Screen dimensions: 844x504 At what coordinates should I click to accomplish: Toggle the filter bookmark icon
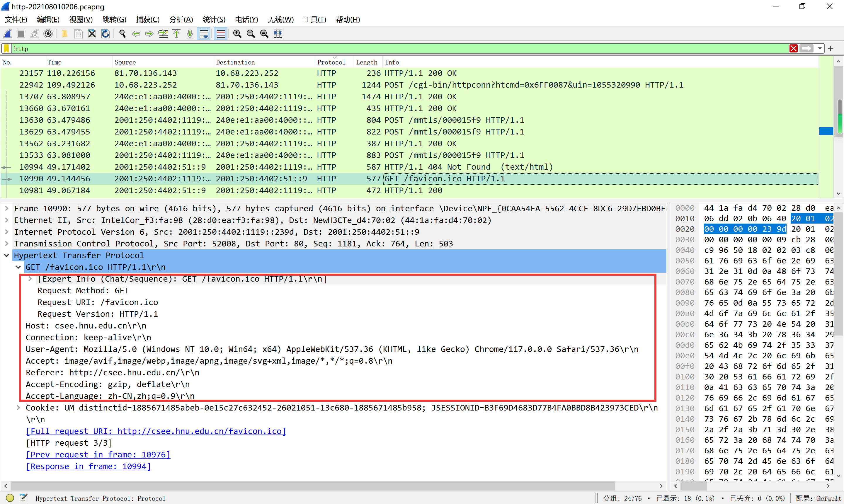[x=6, y=49]
